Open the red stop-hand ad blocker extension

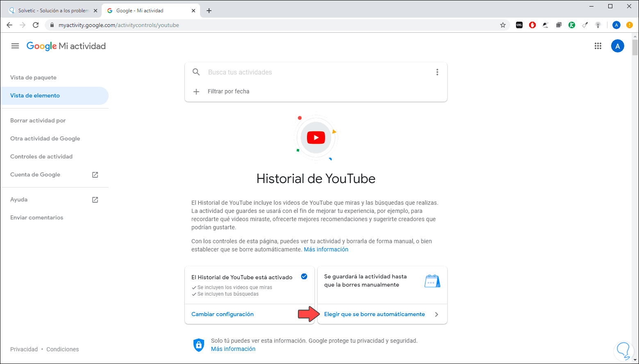click(532, 25)
